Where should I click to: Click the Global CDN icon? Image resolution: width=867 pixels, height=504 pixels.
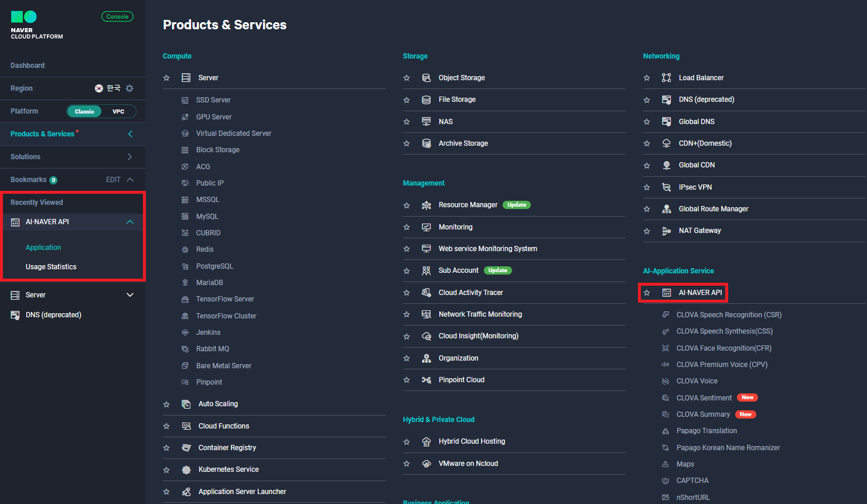pyautogui.click(x=667, y=165)
